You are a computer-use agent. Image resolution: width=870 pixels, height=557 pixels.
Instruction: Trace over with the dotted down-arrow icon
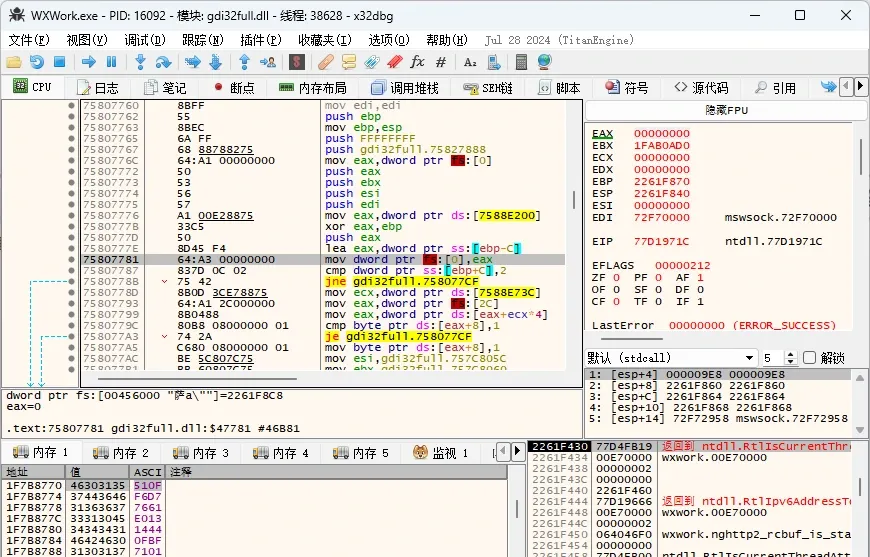(216, 62)
